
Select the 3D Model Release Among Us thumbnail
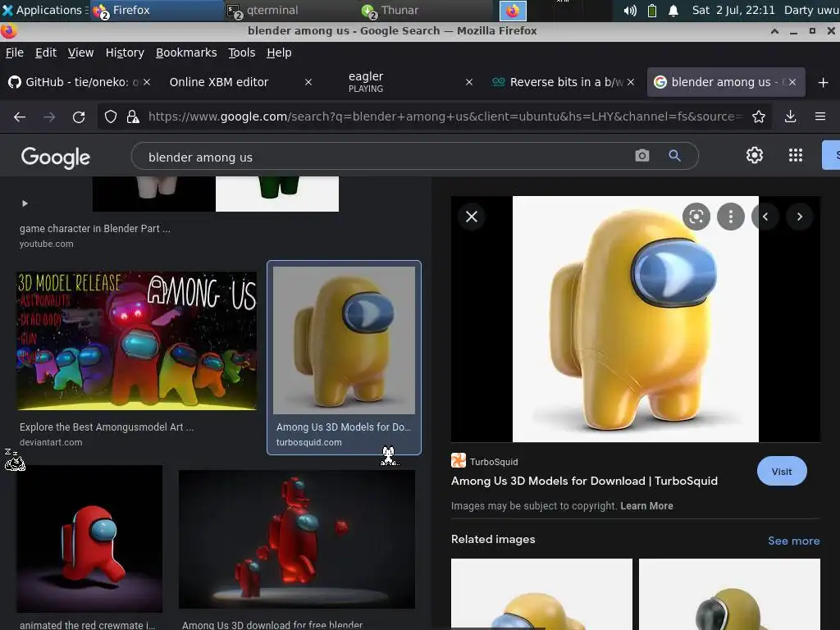pos(137,340)
